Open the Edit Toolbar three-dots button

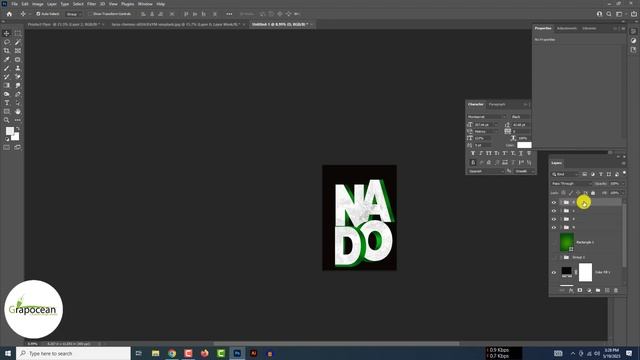tap(18, 120)
